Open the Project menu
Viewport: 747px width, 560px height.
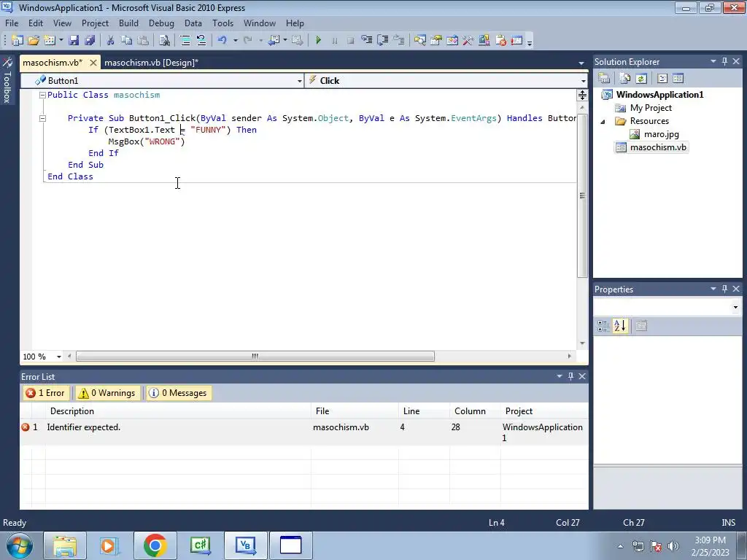(95, 23)
